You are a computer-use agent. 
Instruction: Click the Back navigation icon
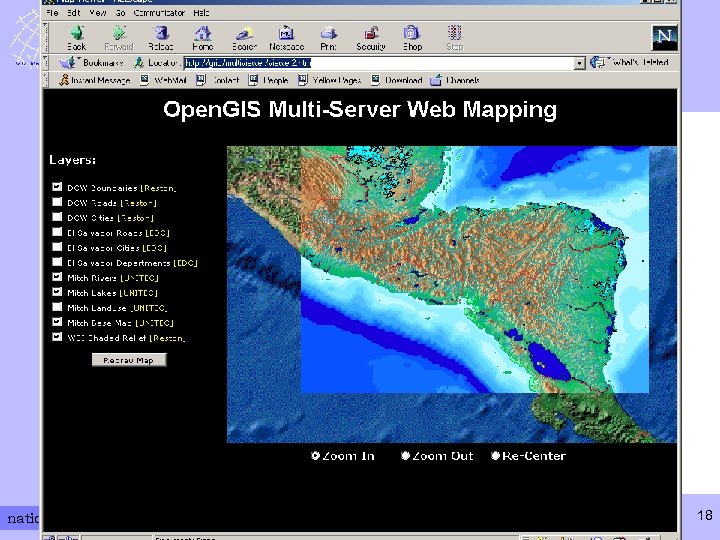coord(77,34)
